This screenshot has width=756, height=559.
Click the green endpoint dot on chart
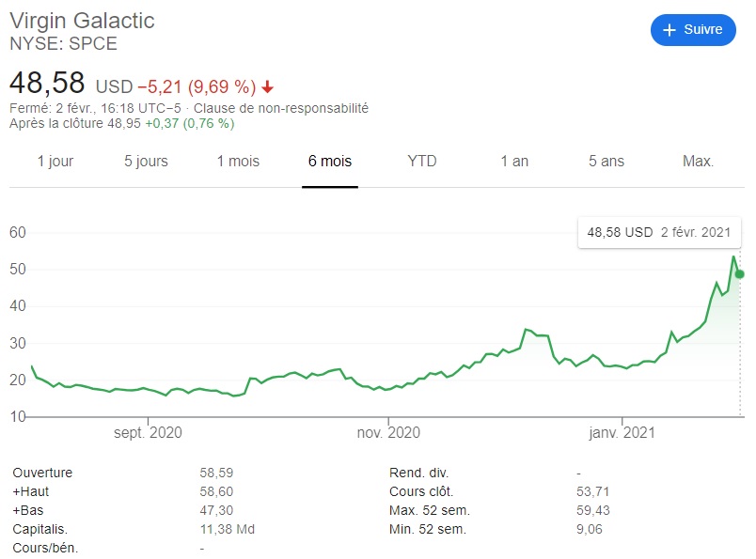(740, 274)
